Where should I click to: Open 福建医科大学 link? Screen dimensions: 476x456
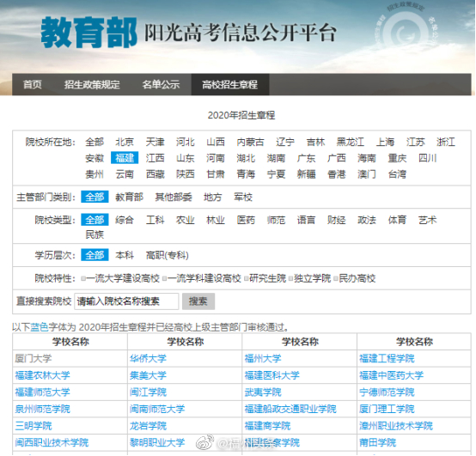[272, 375]
